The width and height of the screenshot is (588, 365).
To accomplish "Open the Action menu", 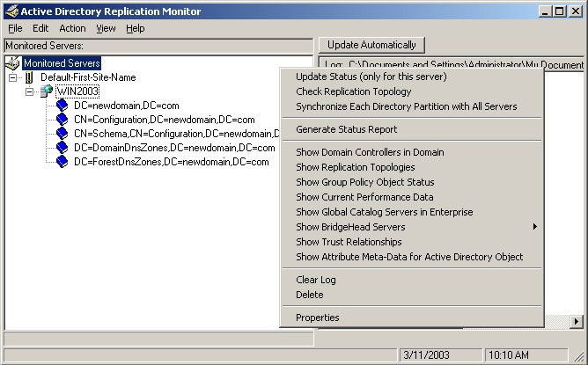I will pos(72,28).
